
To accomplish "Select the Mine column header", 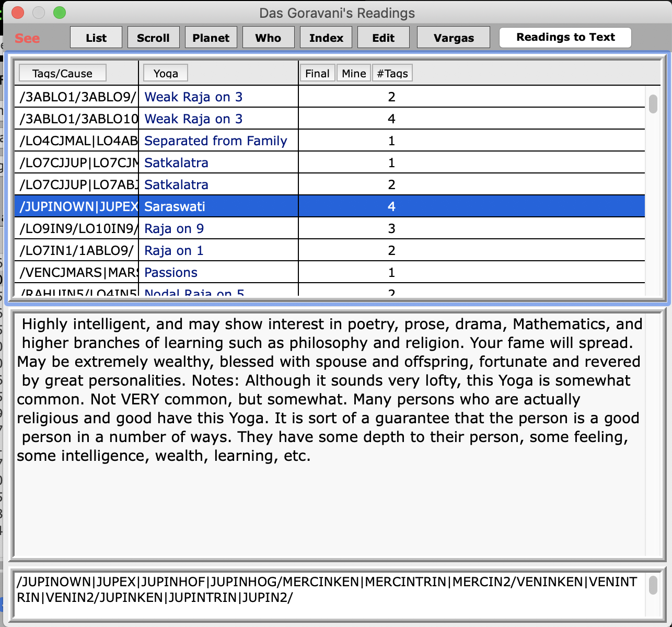I will [354, 73].
